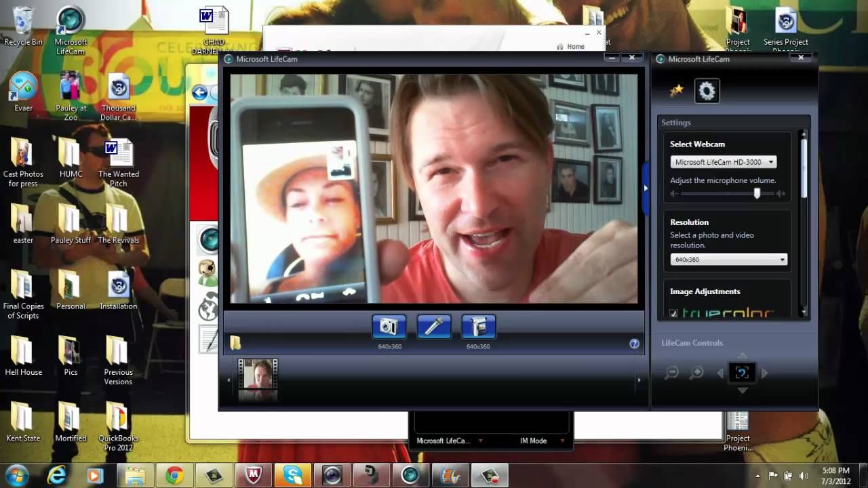This screenshot has height=488, width=868.
Task: Open the Action Center flag in the tray
Action: [773, 476]
